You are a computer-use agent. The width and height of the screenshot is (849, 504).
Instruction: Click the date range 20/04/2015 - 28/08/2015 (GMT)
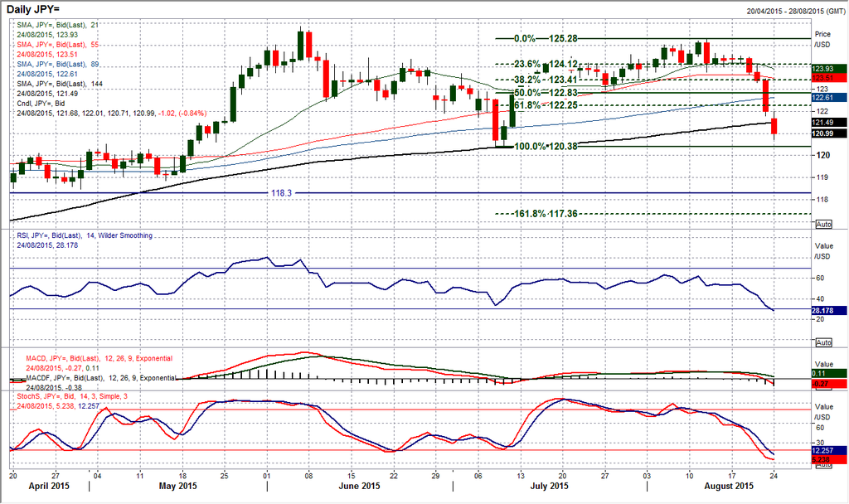795,11
